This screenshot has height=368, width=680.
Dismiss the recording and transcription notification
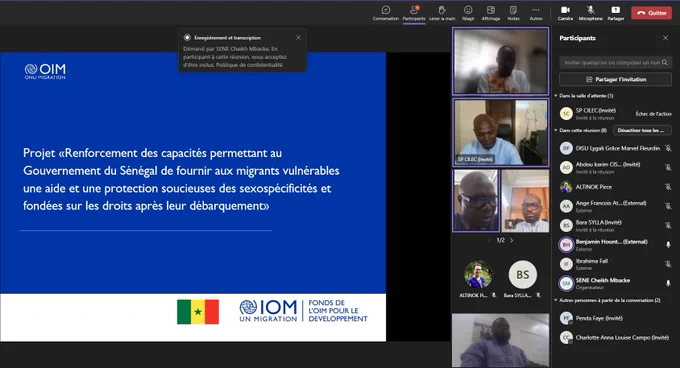coord(298,38)
